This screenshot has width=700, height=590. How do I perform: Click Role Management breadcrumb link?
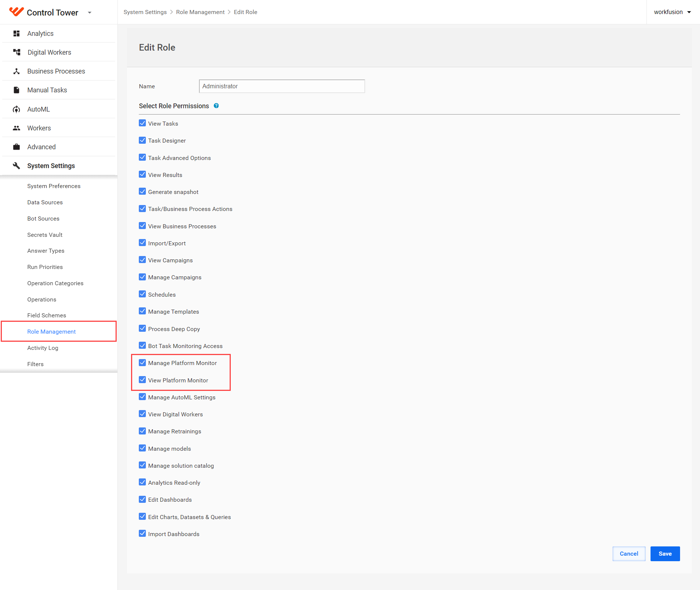200,12
